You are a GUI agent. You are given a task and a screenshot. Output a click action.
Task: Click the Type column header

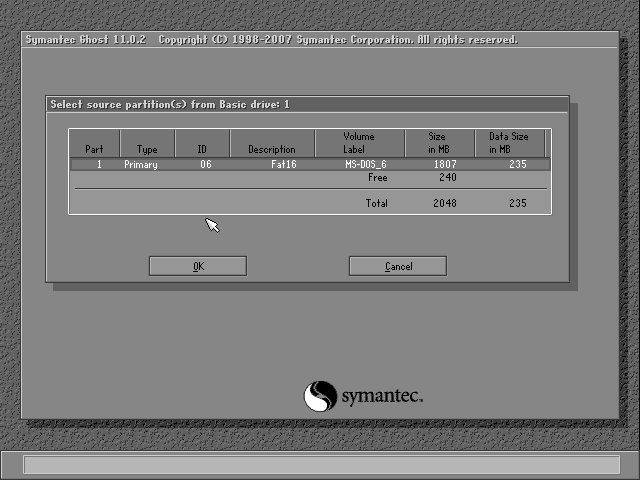pyautogui.click(x=147, y=143)
